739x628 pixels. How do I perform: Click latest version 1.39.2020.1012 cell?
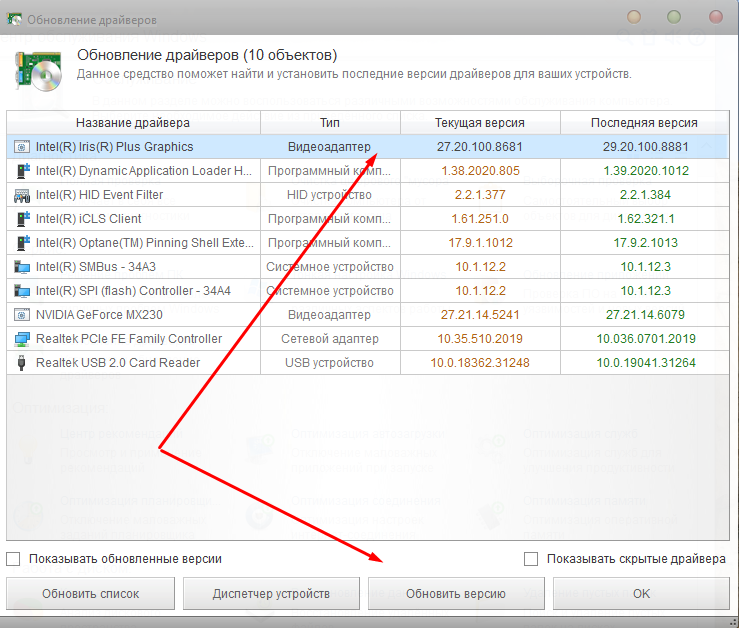click(x=646, y=171)
